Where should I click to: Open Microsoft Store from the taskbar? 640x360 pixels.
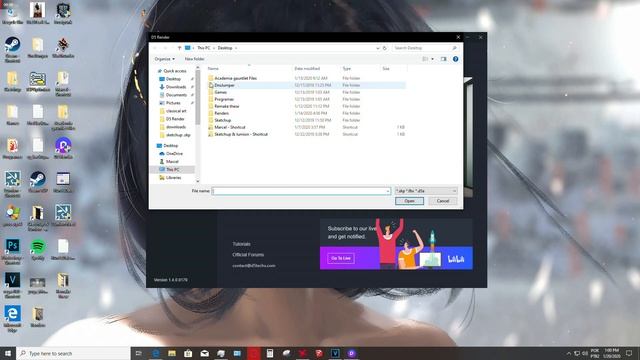pos(188,353)
